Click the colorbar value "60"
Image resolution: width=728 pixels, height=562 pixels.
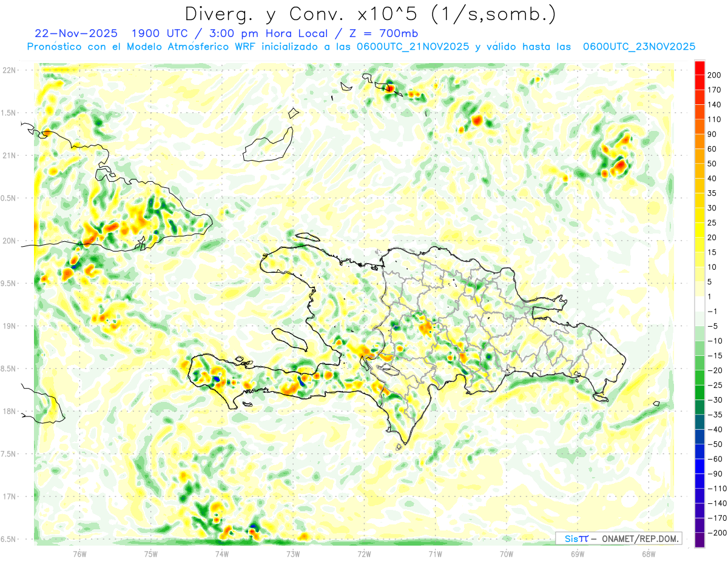tap(712, 149)
